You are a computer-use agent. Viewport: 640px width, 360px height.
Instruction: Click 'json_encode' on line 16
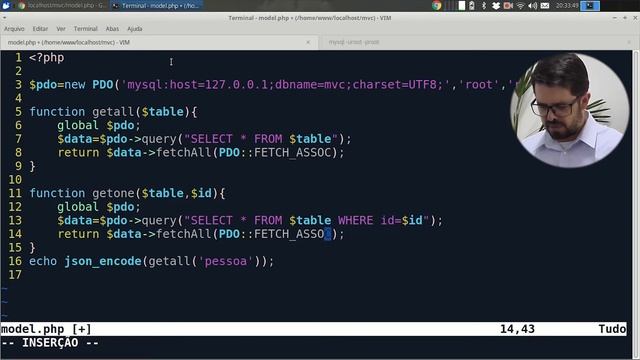102,261
